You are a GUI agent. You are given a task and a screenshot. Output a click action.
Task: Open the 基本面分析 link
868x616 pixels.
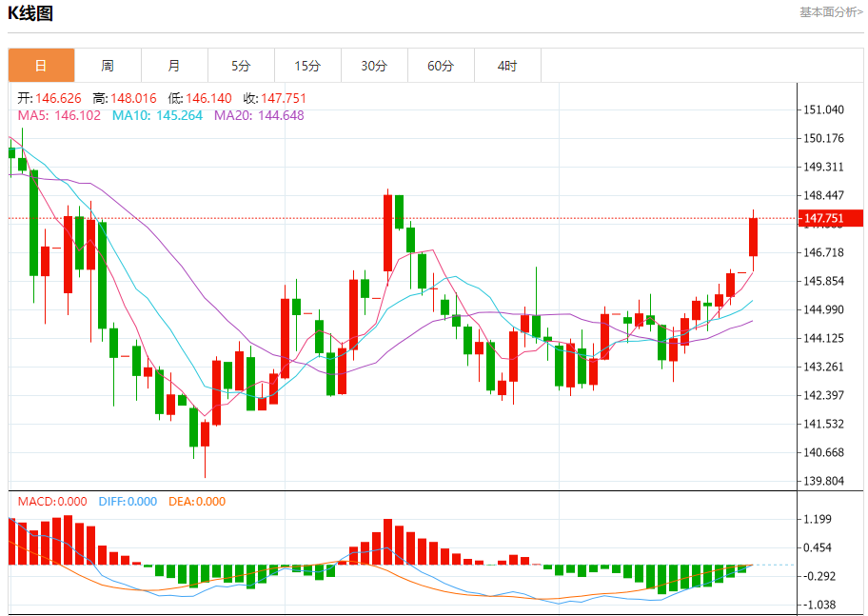coord(830,12)
